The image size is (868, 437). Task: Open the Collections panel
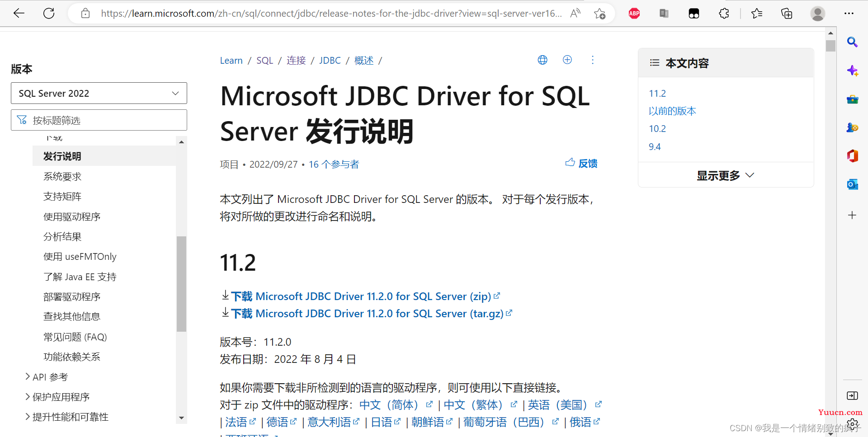pyautogui.click(x=787, y=14)
